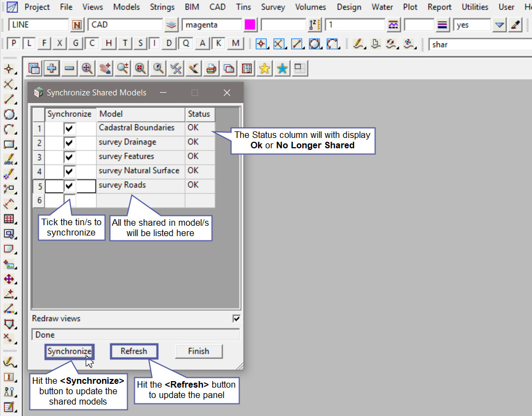This screenshot has width=532, height=416.
Task: Pick the eyedropper icon next to yes
Action: tap(516, 25)
